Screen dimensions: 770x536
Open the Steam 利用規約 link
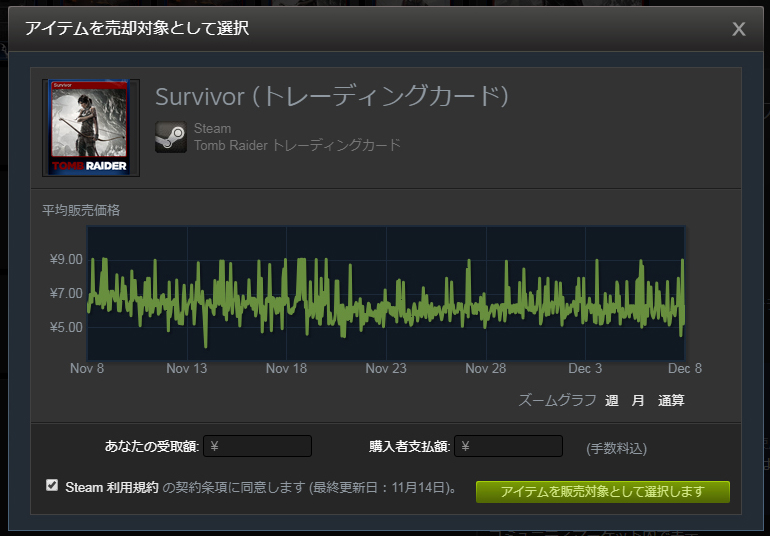pos(111,487)
